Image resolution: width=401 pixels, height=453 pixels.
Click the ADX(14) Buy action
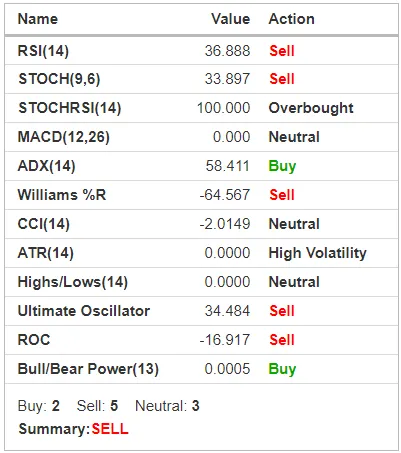point(282,166)
